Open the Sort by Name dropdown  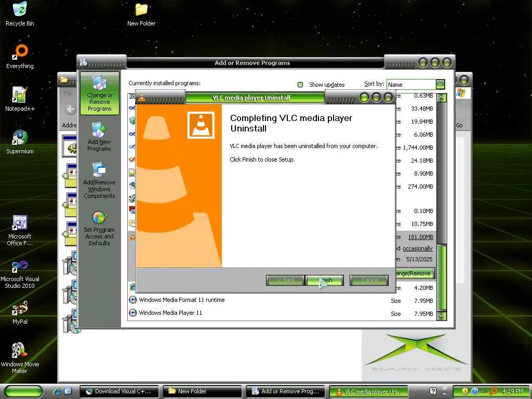[x=440, y=84]
